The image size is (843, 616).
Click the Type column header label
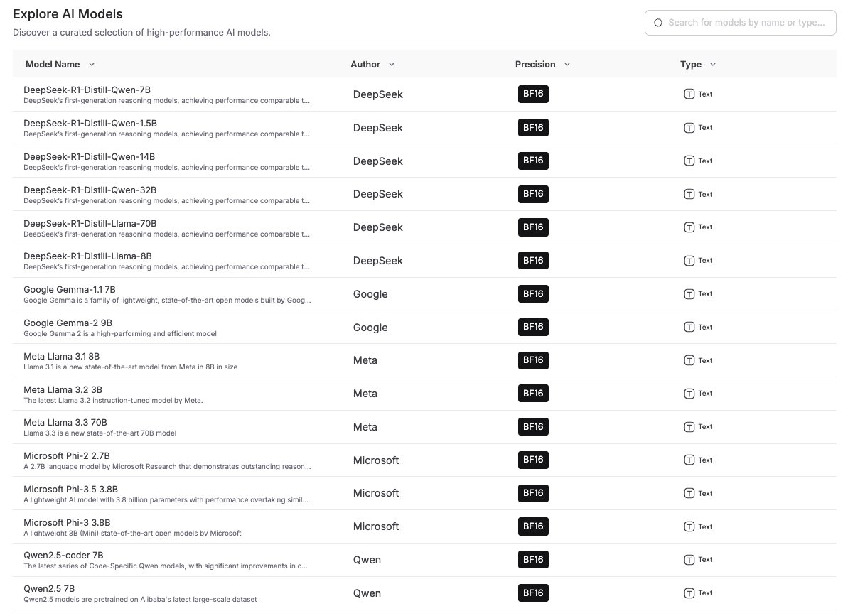click(x=691, y=64)
